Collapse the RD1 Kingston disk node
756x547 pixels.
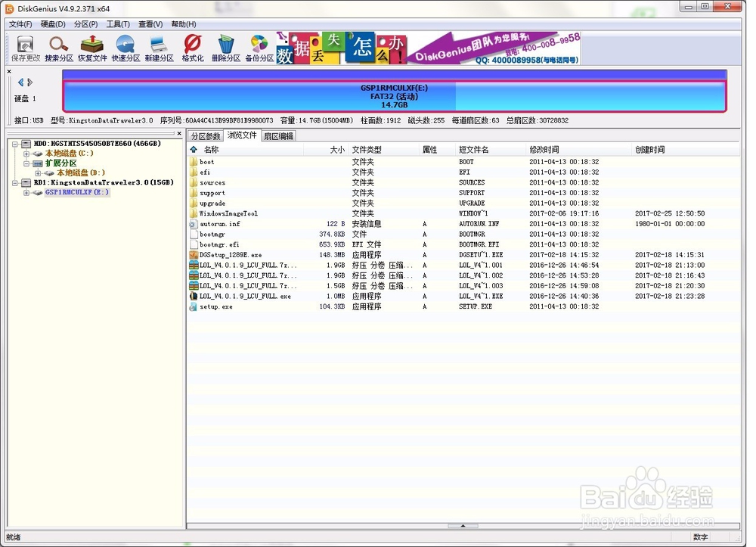click(15, 183)
